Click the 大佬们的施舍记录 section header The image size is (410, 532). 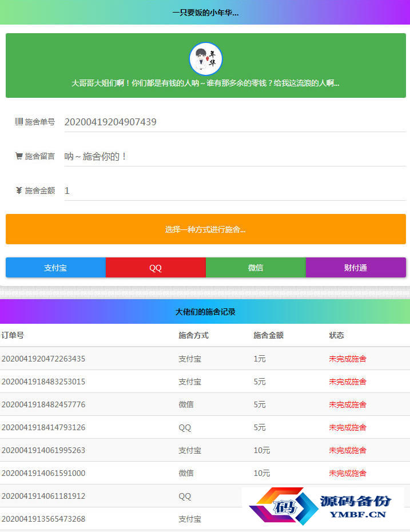205,311
